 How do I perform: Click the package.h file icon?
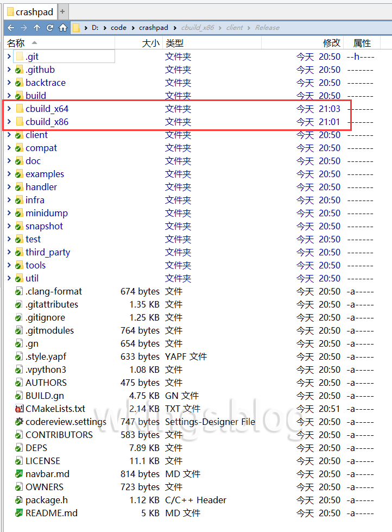point(19,500)
